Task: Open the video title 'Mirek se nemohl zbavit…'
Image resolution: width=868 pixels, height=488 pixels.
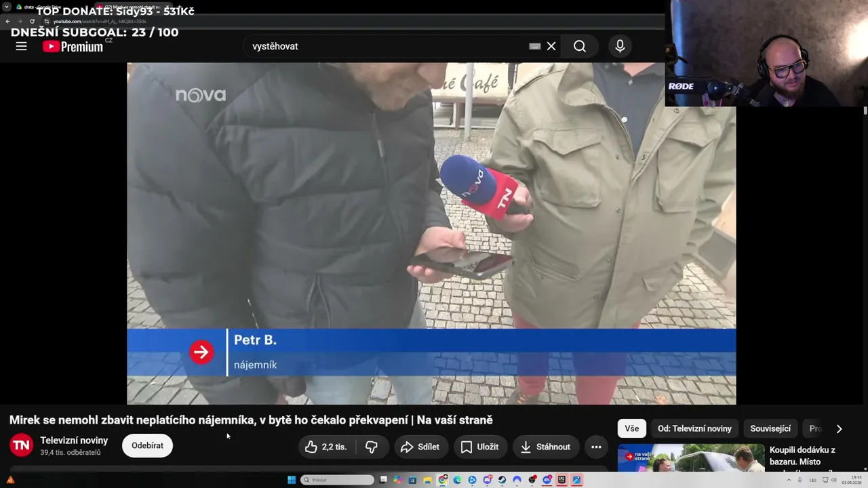Action: point(251,420)
